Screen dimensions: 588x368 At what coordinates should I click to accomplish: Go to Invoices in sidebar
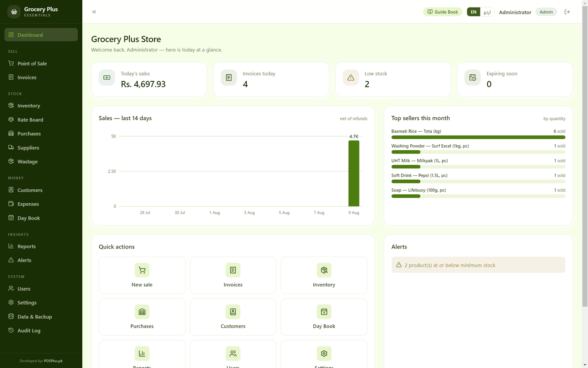pos(41,77)
